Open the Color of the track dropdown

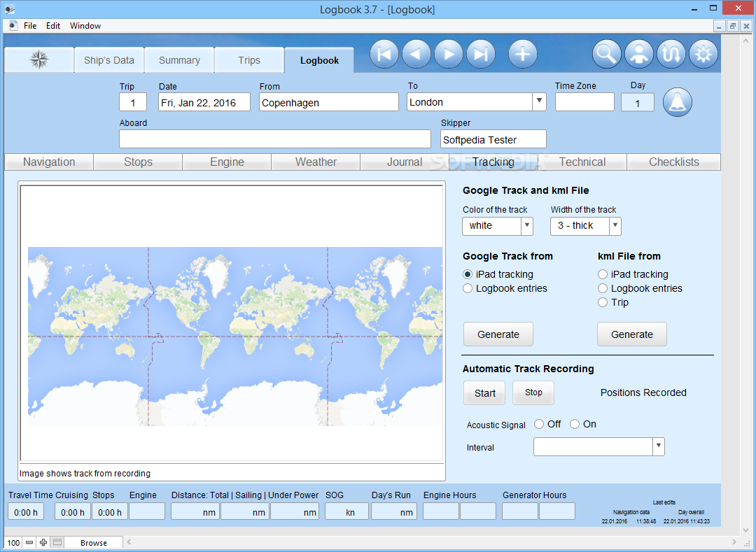[x=527, y=225]
